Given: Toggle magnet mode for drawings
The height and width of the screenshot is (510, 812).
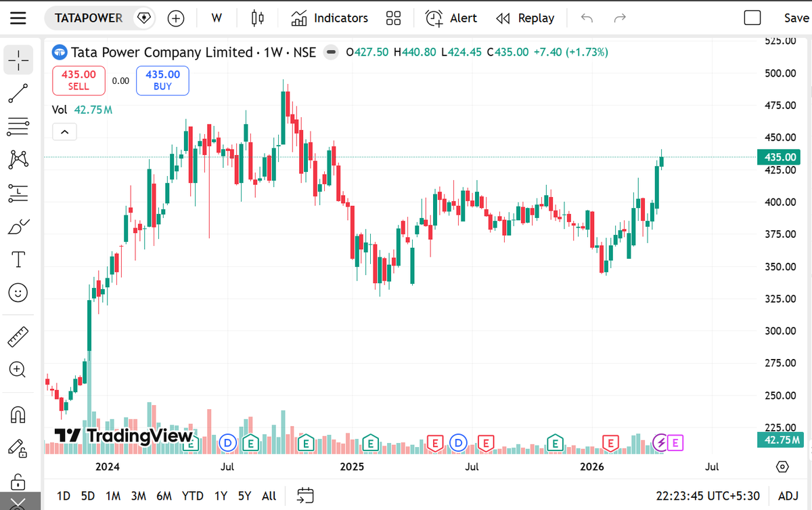Looking at the screenshot, I should pos(18,414).
